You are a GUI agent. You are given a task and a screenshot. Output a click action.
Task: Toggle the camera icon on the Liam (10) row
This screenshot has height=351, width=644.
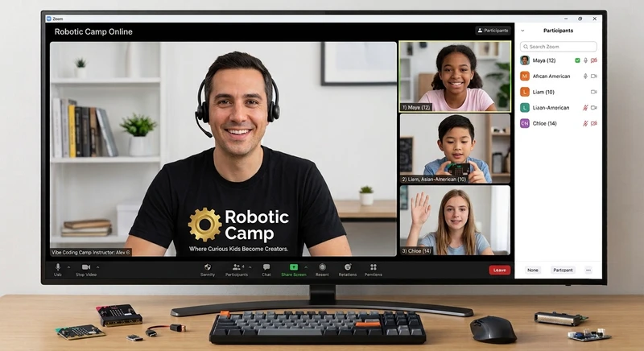pyautogui.click(x=594, y=92)
